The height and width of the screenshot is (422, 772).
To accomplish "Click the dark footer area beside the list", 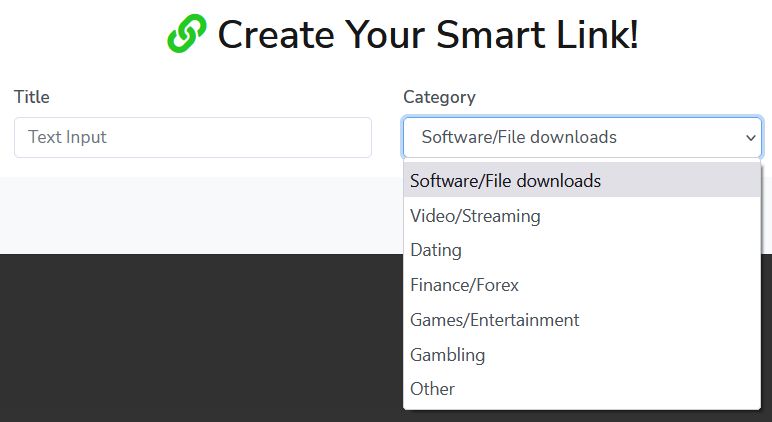I will pos(200,340).
